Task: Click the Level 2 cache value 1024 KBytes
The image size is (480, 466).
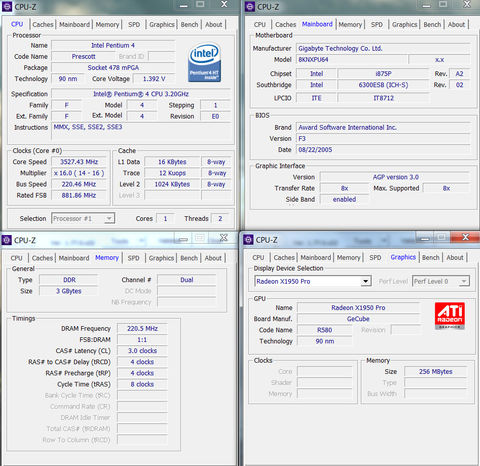Action: pos(172,184)
